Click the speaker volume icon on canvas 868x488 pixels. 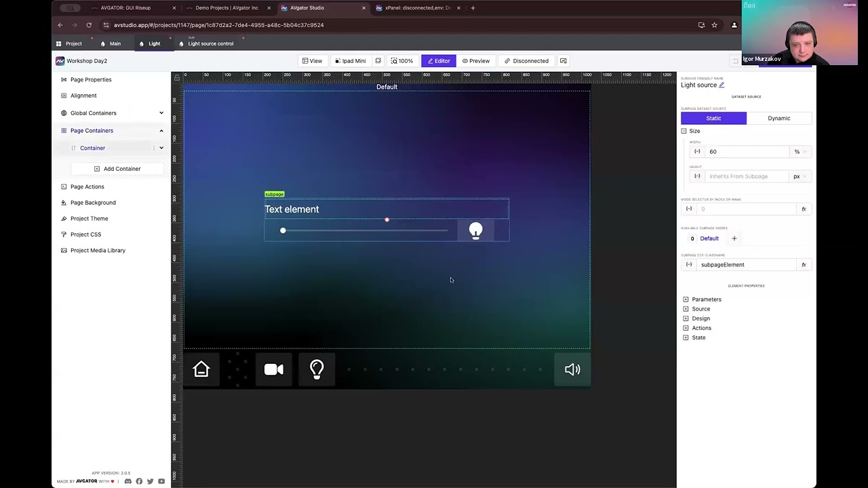pos(572,369)
